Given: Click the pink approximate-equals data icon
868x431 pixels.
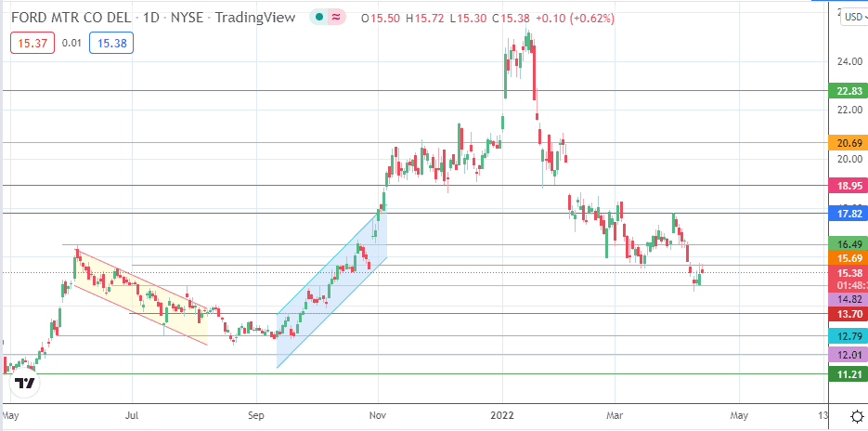Looking at the screenshot, I should coord(336,18).
